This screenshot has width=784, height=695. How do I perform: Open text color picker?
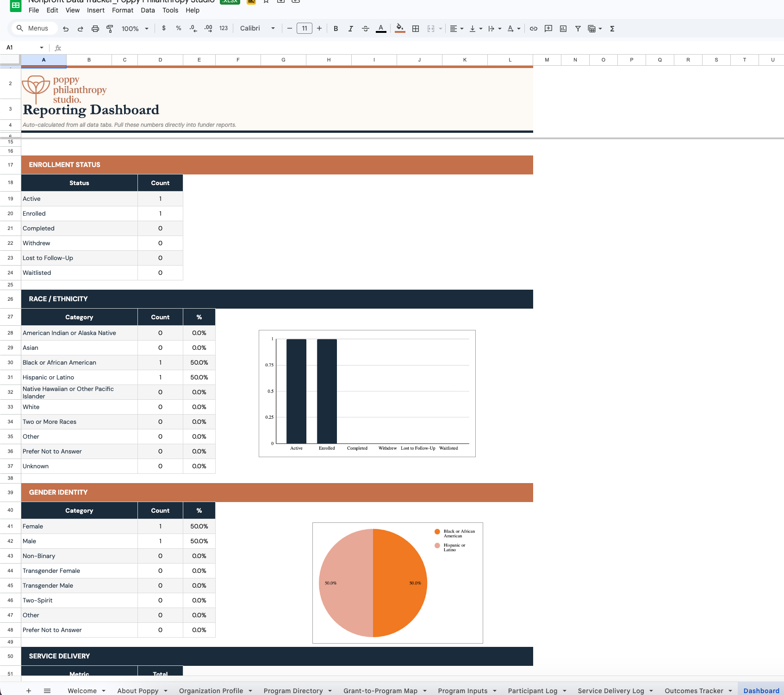[x=381, y=29]
